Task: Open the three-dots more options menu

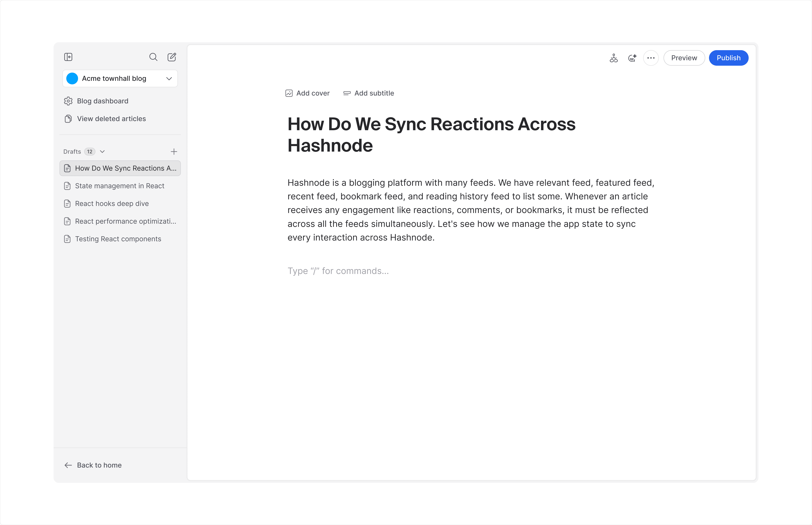Action: [x=651, y=58]
